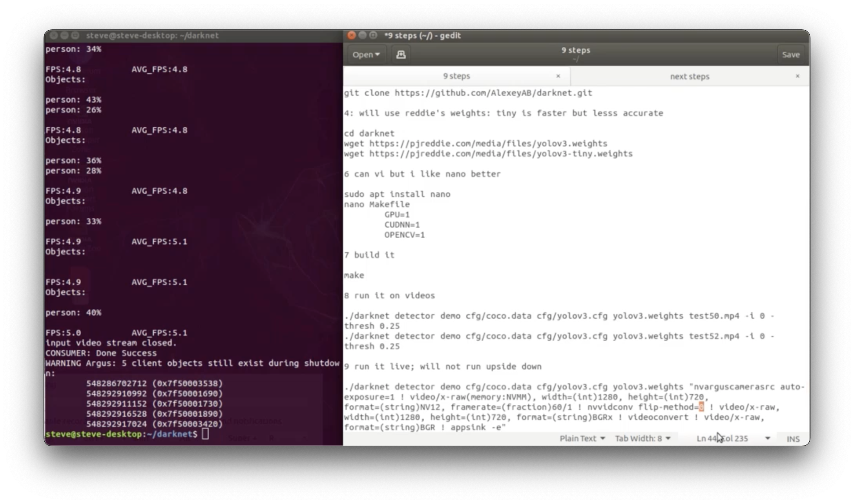Minimize the gedit window
The image size is (854, 504).
coord(362,35)
